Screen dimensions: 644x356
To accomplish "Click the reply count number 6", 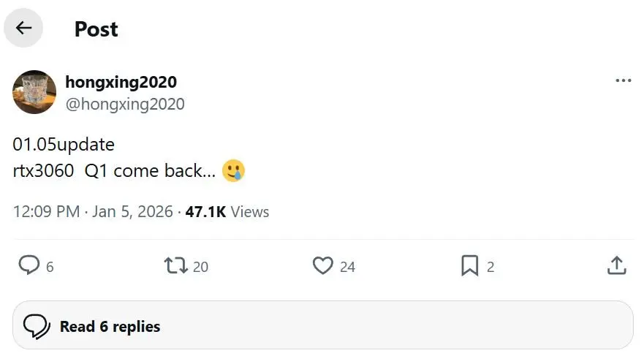I will [50, 267].
